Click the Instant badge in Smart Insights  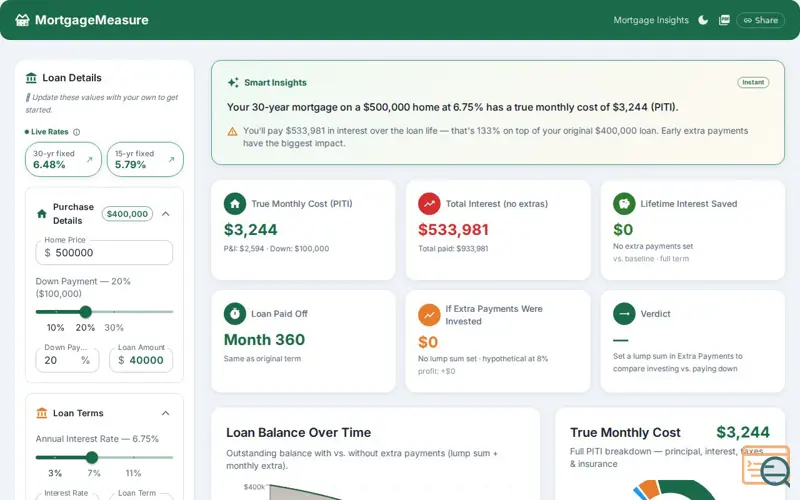click(753, 82)
